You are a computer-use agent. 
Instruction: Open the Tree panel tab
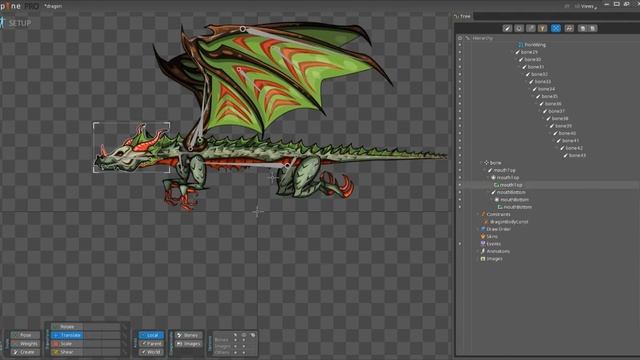[x=463, y=16]
